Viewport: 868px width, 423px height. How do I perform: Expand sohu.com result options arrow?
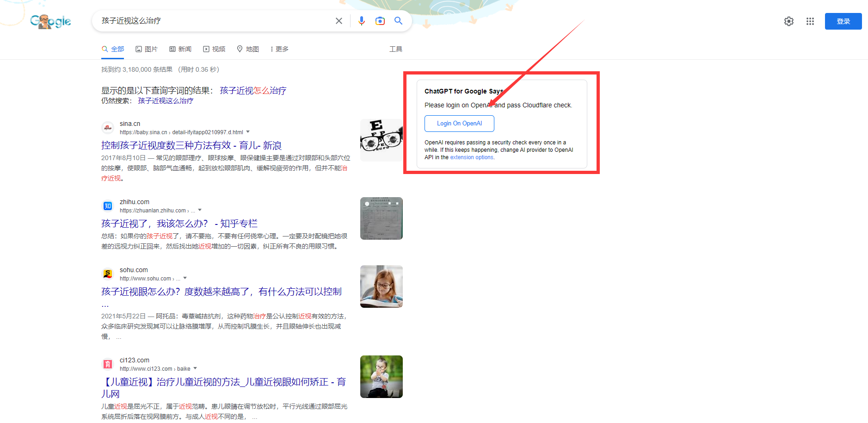coord(185,278)
